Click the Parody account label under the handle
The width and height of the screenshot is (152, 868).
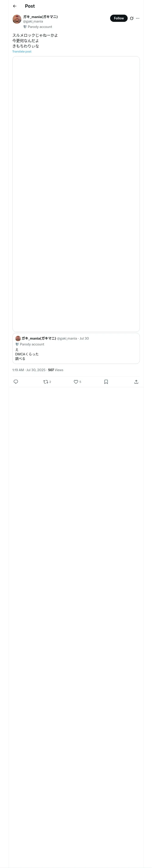pyautogui.click(x=39, y=27)
